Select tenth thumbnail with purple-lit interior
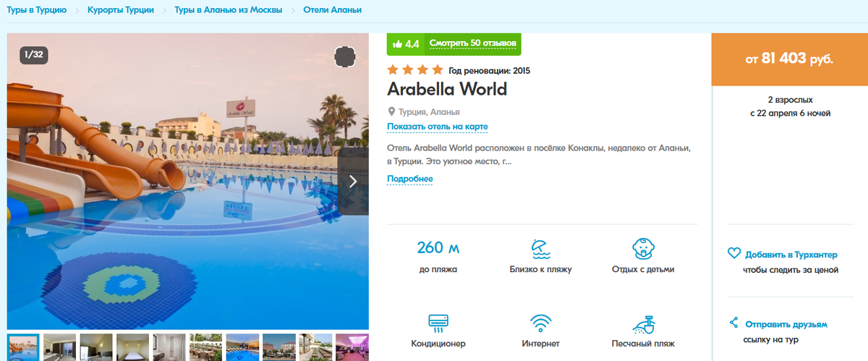Screen dimensions: 868x361 tap(352, 347)
